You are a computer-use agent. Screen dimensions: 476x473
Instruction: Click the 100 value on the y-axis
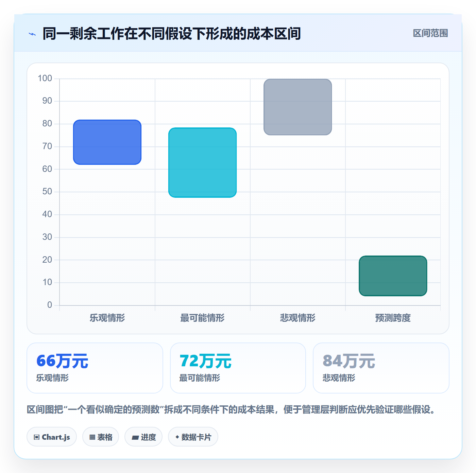coord(45,78)
